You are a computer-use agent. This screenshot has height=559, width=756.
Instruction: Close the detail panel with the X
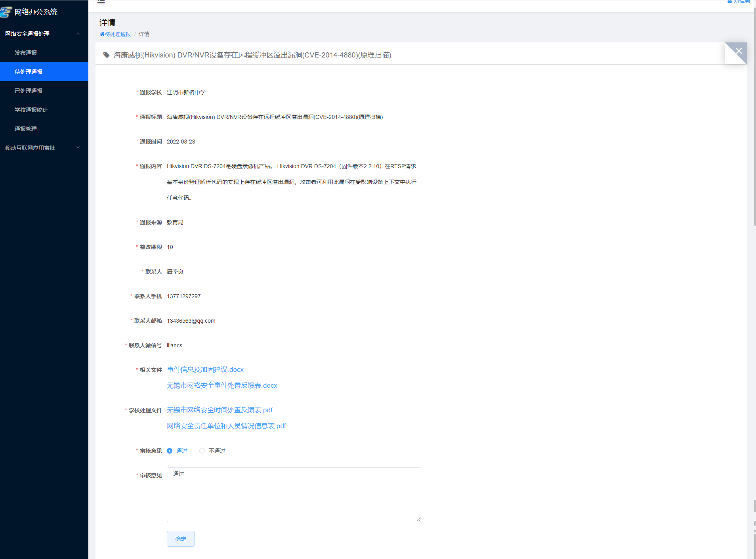[x=739, y=51]
